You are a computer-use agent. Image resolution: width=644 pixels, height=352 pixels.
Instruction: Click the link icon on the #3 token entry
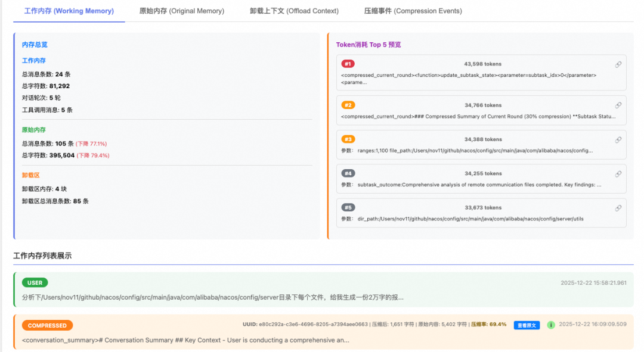[618, 139]
